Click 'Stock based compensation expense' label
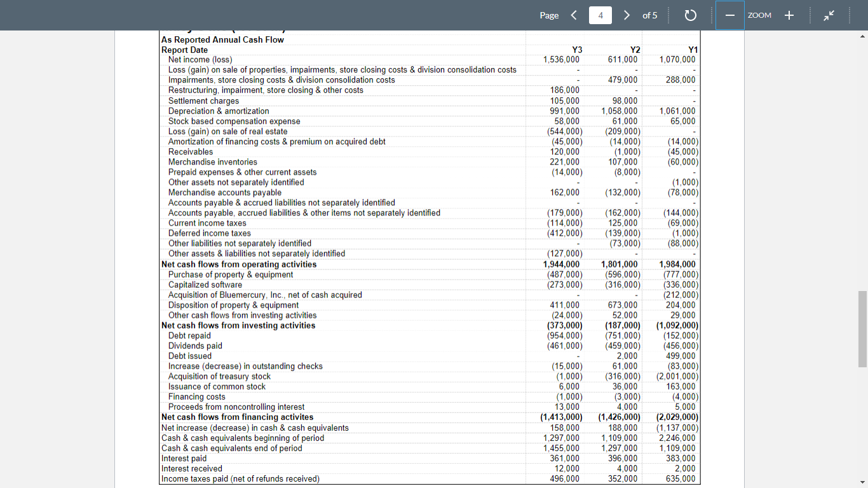 [x=234, y=121]
